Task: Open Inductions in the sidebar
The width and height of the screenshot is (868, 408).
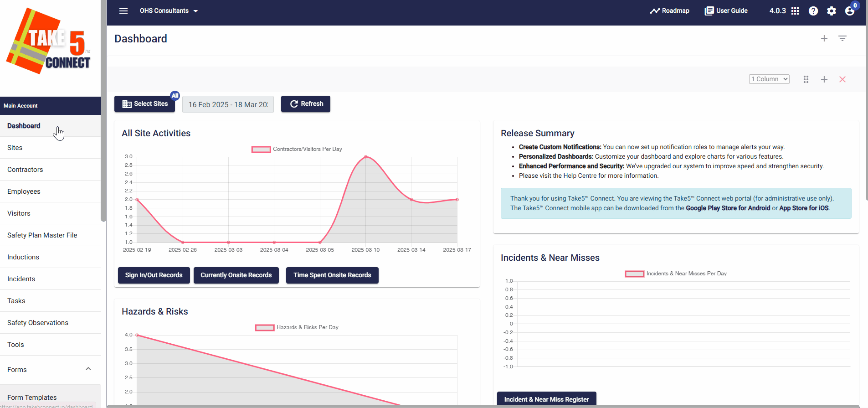Action: [50, 257]
